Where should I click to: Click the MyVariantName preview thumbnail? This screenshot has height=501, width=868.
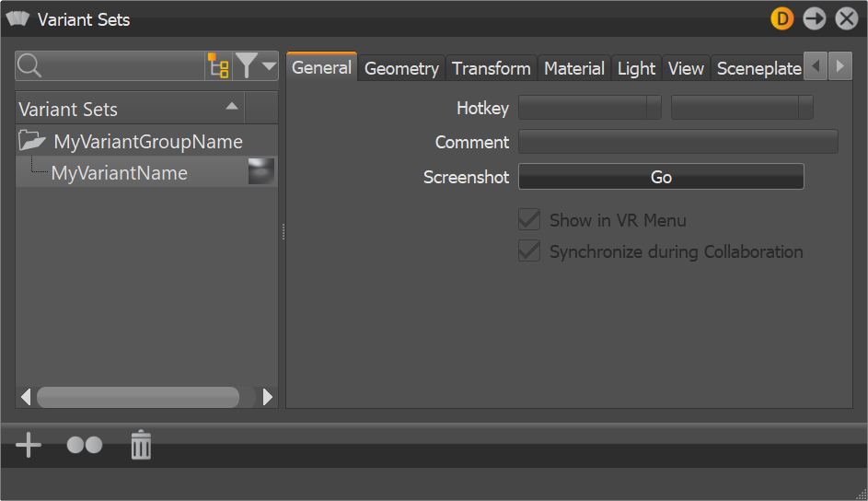(261, 171)
